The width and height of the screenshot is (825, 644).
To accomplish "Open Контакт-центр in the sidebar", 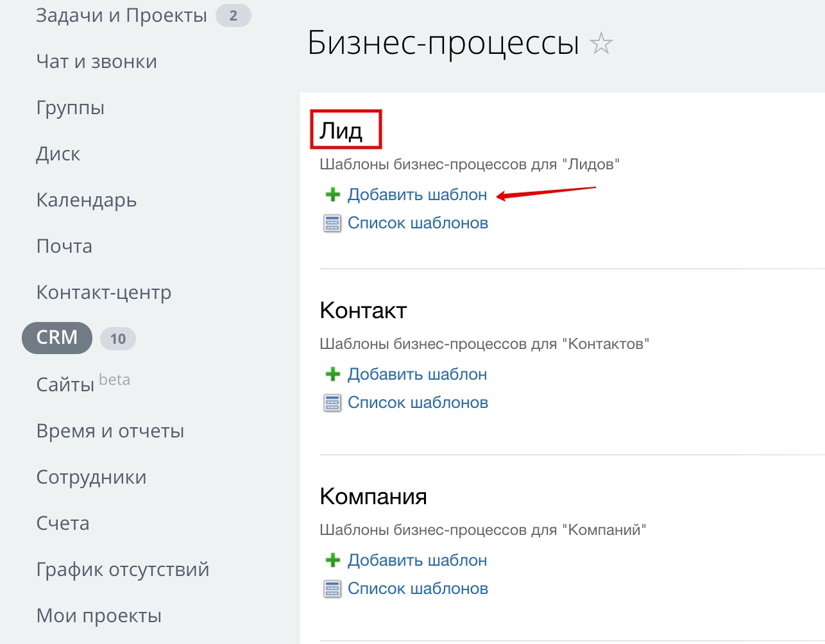I will [x=103, y=292].
